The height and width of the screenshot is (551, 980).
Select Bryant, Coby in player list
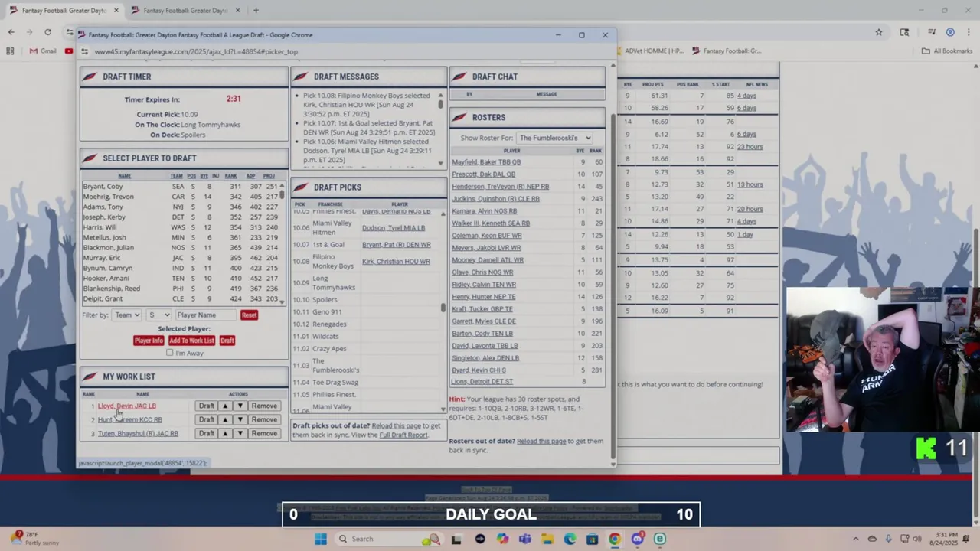tap(103, 187)
